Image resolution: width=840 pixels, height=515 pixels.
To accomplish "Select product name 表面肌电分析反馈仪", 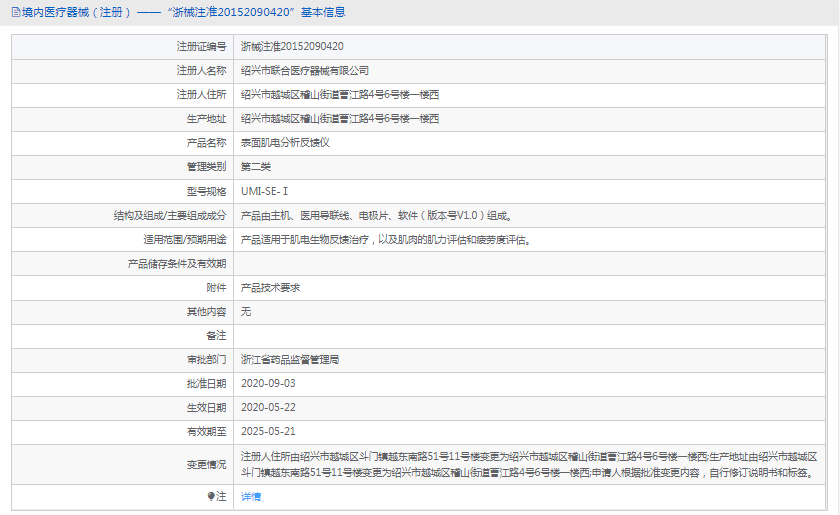I will [285, 143].
